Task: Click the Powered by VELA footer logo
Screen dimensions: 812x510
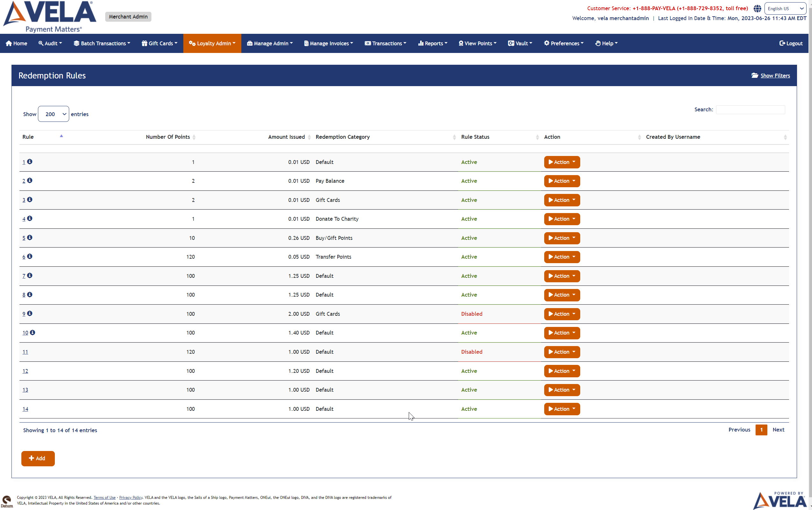Action: (780, 500)
